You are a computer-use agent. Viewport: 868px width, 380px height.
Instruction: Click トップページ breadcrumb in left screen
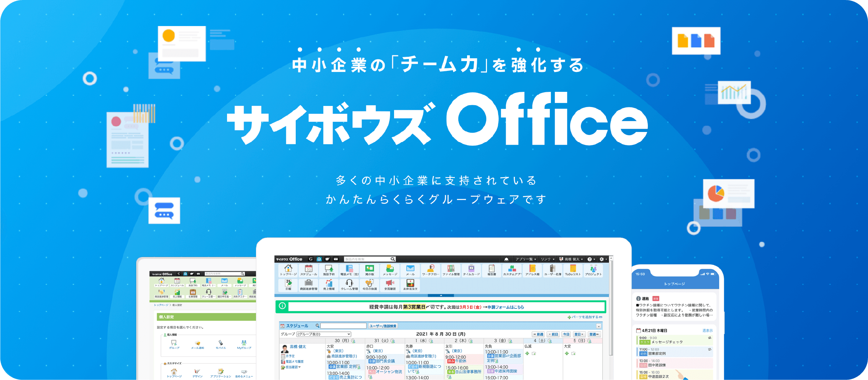pyautogui.click(x=161, y=305)
